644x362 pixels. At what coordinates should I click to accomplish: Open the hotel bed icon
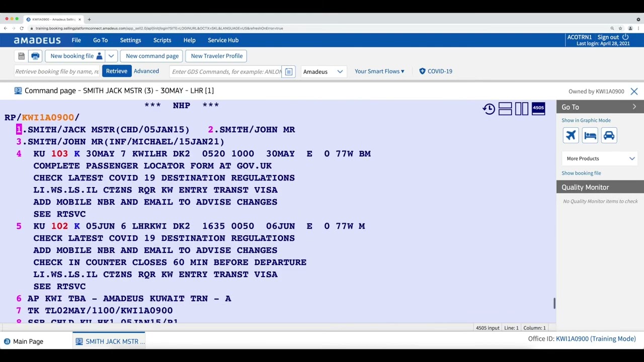point(590,135)
